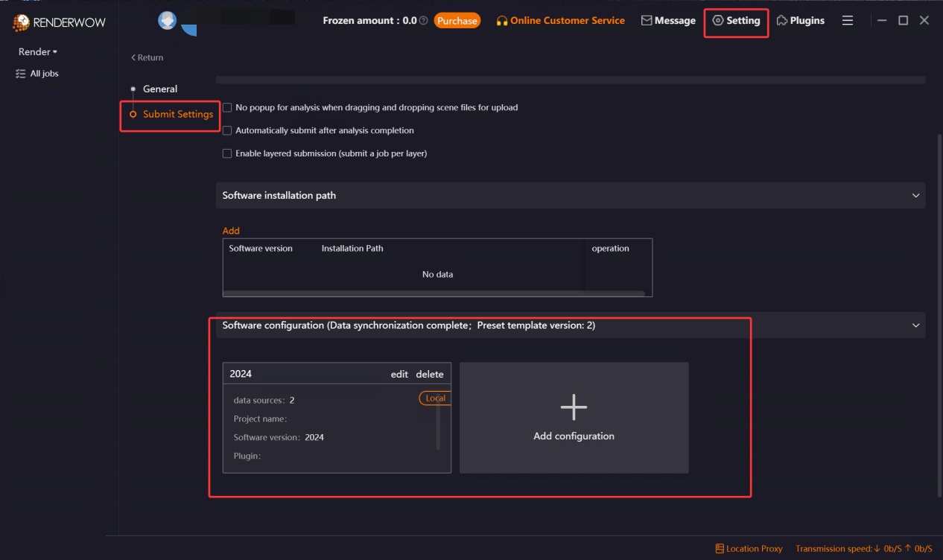This screenshot has height=560, width=943.
Task: Click the 'Software version: 2024' line
Action: pyautogui.click(x=279, y=437)
